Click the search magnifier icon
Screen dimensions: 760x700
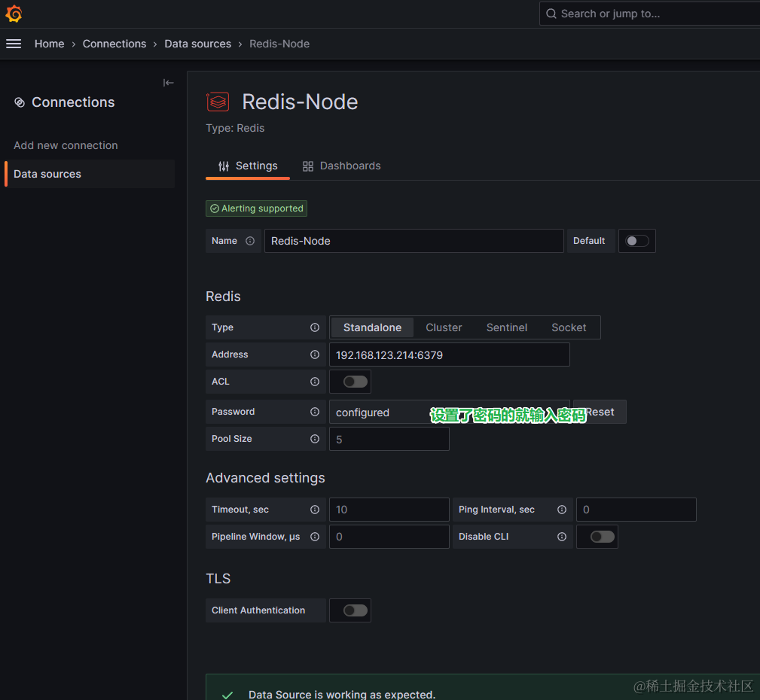tap(551, 14)
